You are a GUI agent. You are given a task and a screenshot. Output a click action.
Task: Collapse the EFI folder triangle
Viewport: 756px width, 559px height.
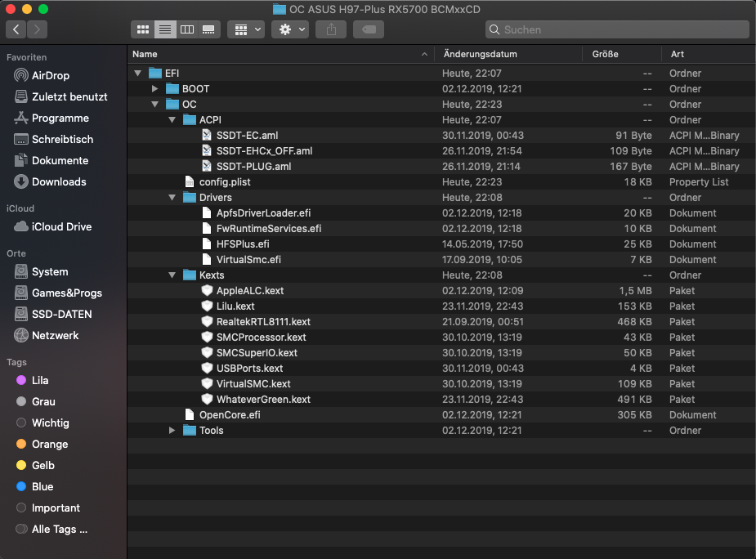pyautogui.click(x=138, y=74)
